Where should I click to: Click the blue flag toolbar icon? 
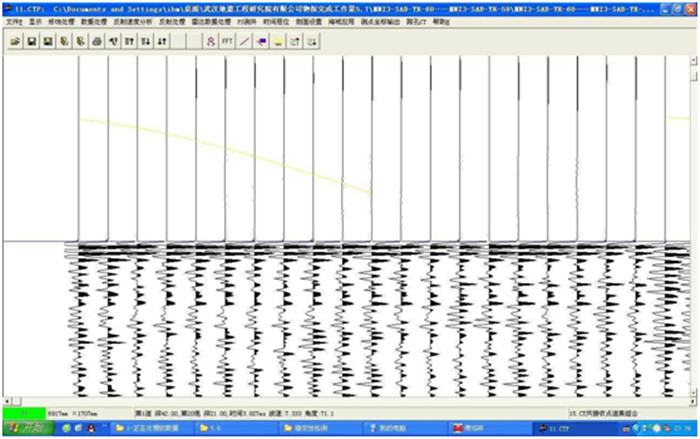pos(261,41)
